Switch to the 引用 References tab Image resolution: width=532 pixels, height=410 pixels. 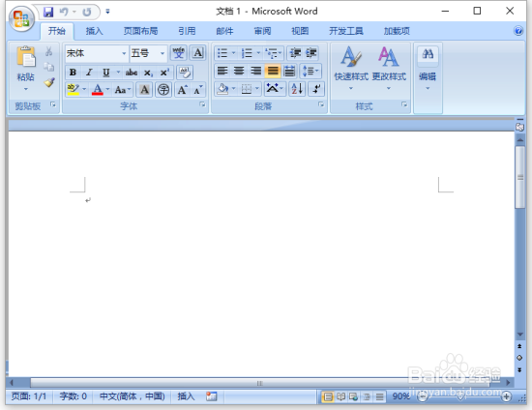(187, 31)
